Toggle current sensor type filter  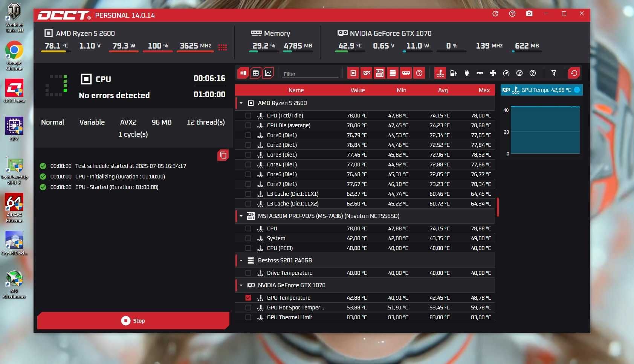tap(480, 73)
